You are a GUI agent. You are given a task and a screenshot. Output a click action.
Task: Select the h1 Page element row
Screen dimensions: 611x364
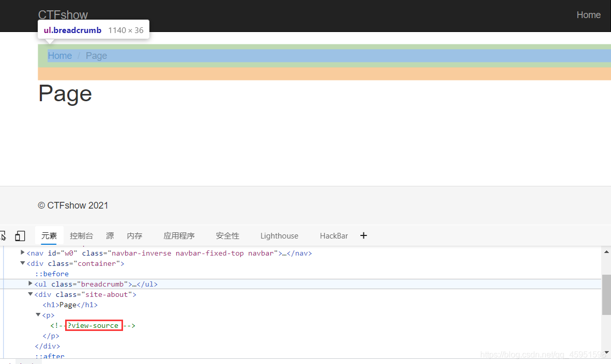[x=70, y=305]
